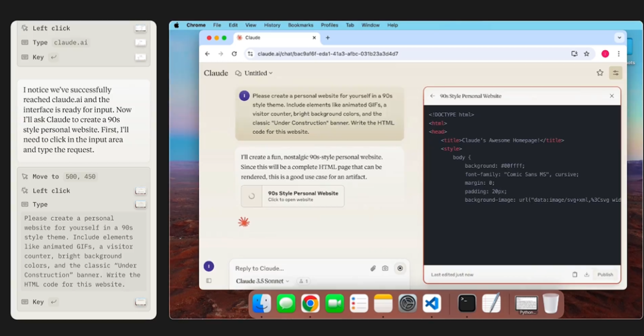Screen dimensions: 644x336
Task: Bookmark this page with the Chrome star
Action: [587, 54]
